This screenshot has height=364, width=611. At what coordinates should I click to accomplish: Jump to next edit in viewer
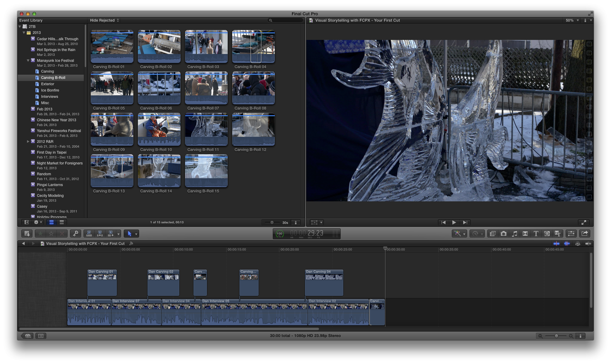465,222
